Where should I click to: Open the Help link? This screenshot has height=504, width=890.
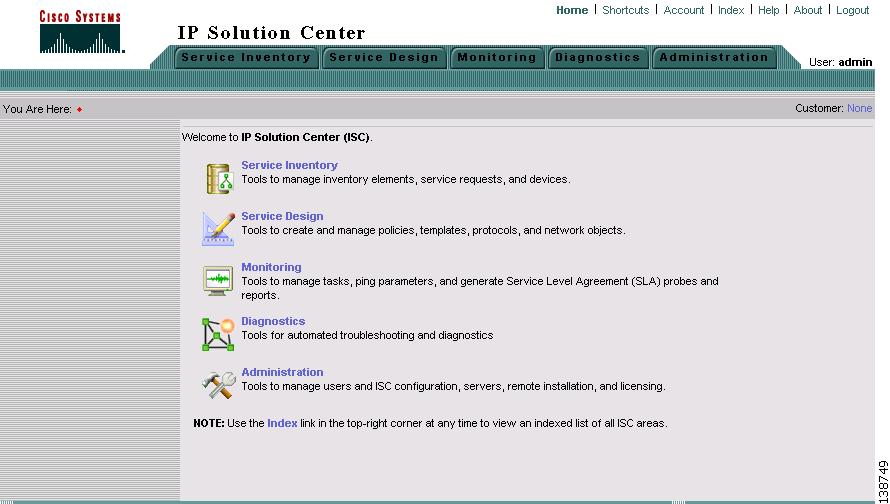(x=769, y=10)
